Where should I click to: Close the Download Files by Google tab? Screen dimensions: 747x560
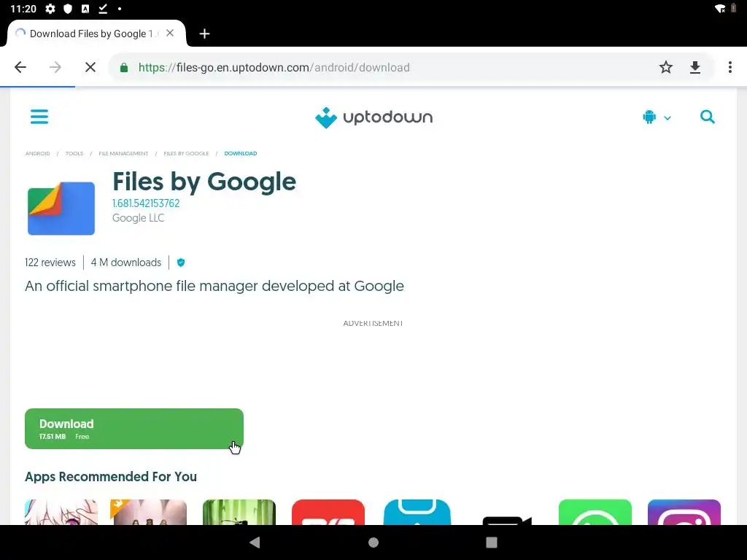coord(170,34)
